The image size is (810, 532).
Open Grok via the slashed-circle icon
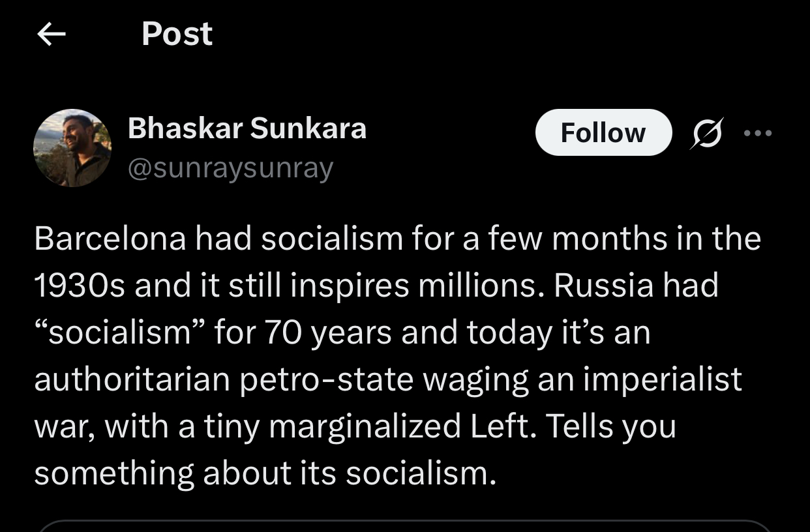706,133
